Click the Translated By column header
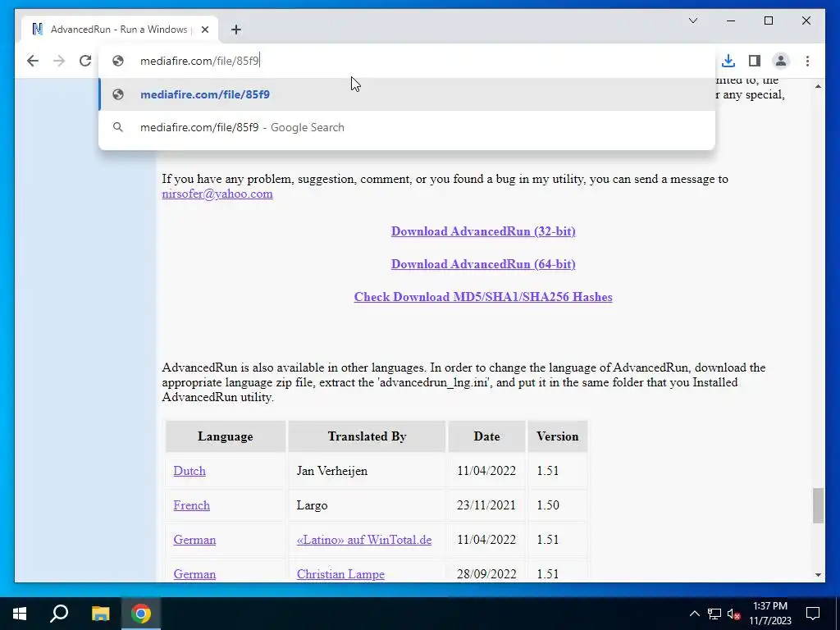840x630 pixels. [367, 436]
